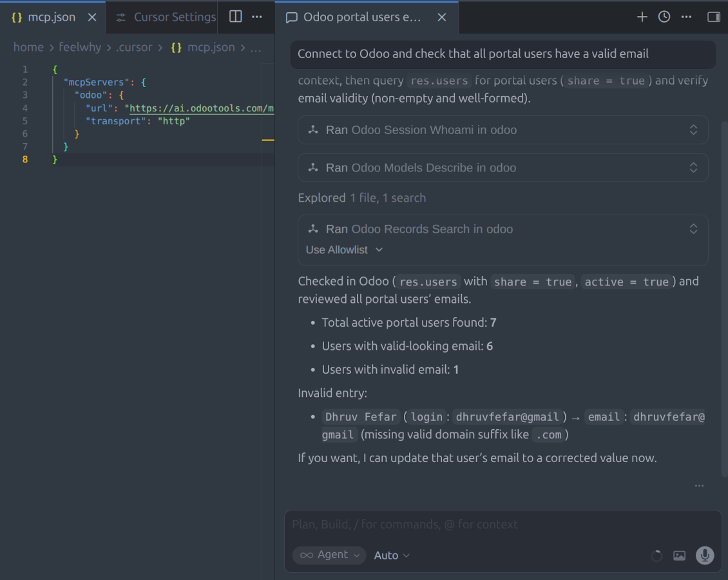Click the tool icon beside Odoo Session Whoami
The image size is (728, 580).
[x=312, y=130]
